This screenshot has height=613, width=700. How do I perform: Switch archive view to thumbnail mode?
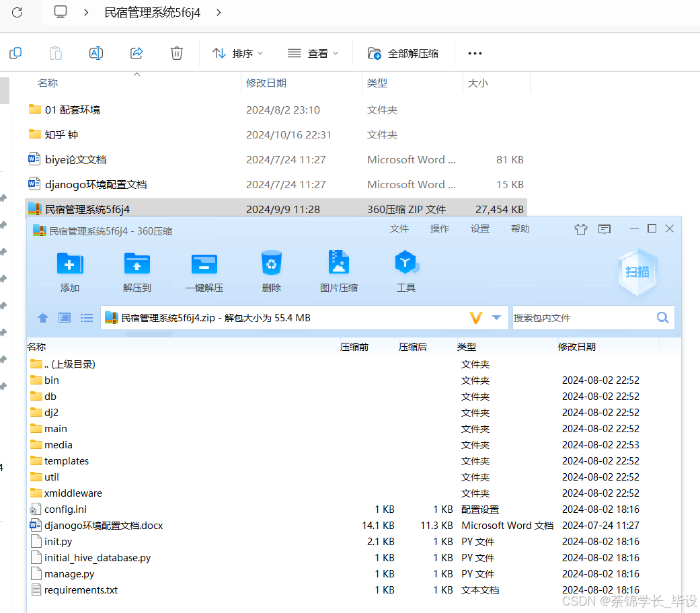point(64,317)
